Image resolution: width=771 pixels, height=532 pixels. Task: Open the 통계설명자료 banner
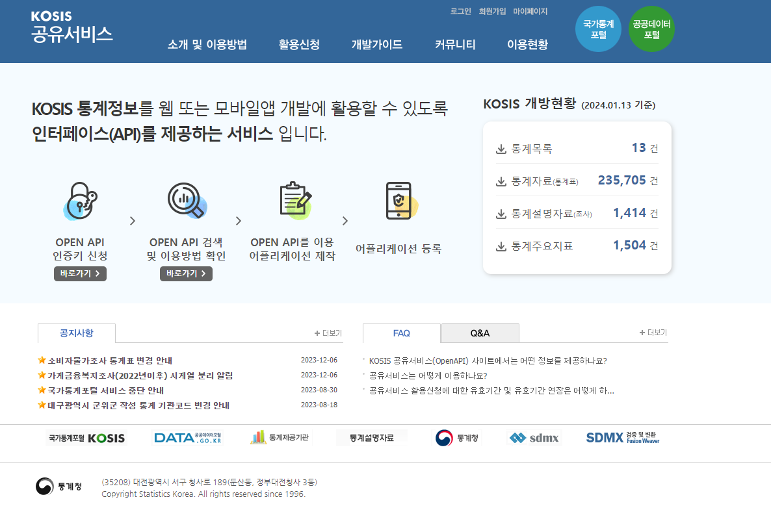coord(372,438)
